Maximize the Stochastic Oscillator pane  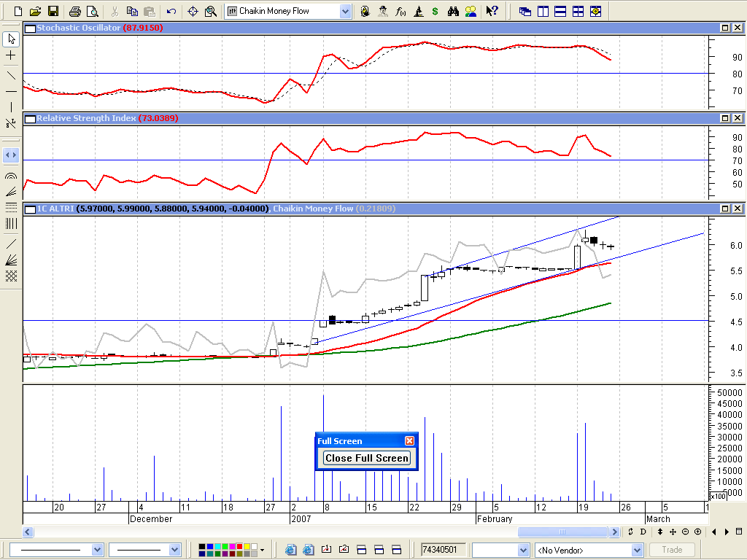coord(725,28)
